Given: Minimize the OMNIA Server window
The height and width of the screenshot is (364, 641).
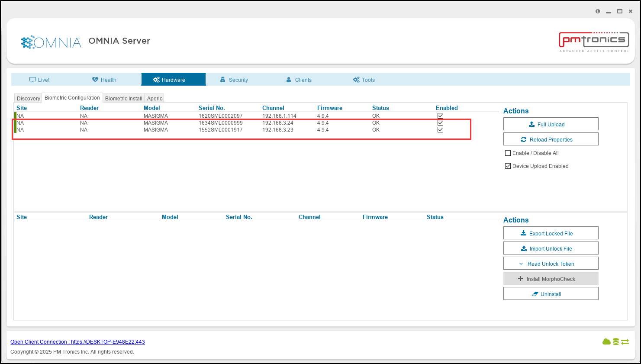Looking at the screenshot, I should [609, 12].
